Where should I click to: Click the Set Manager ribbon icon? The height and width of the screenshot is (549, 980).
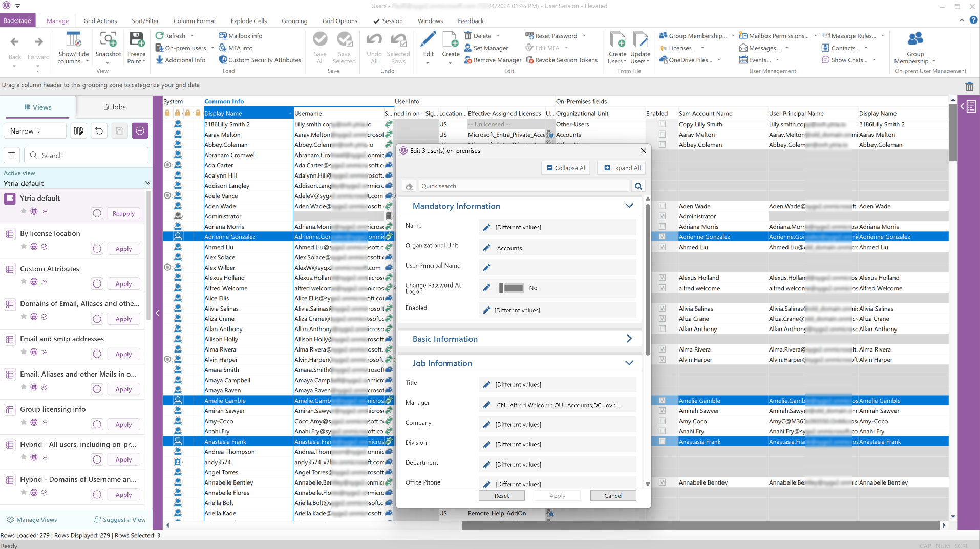pos(468,48)
